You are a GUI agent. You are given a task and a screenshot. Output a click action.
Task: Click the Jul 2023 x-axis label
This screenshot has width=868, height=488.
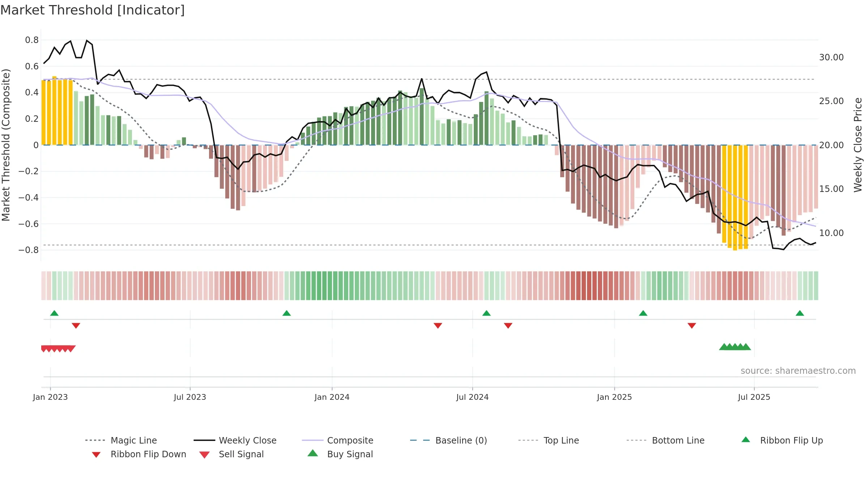[x=190, y=397]
